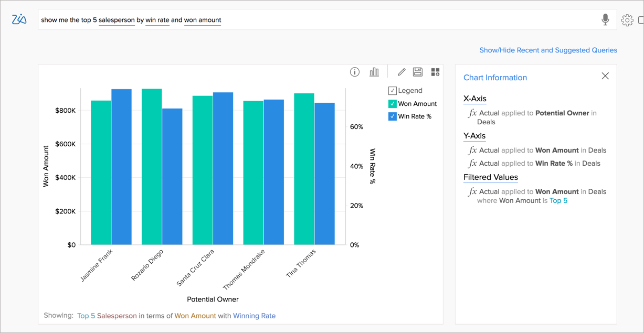
Task: Select 'Winning Rate' in the Showing summary
Action: click(x=255, y=316)
